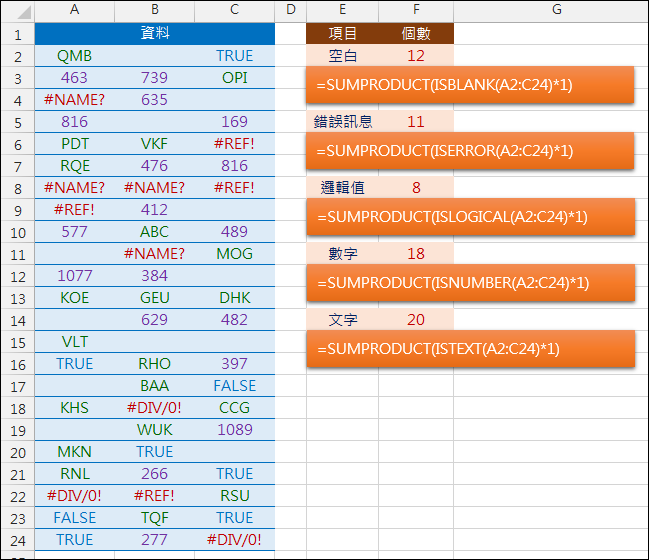Select cell with 1089
This screenshot has height=560, width=649.
pyautogui.click(x=235, y=430)
